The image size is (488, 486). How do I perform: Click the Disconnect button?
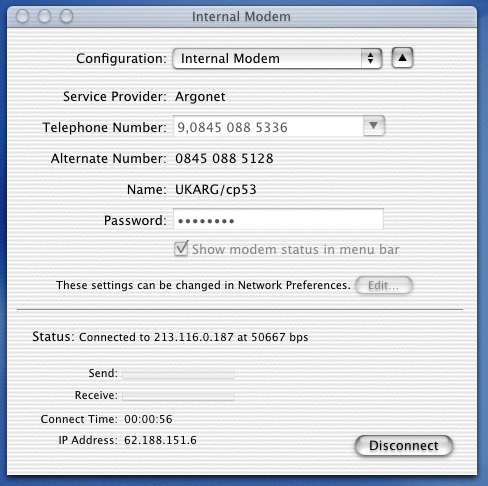404,446
